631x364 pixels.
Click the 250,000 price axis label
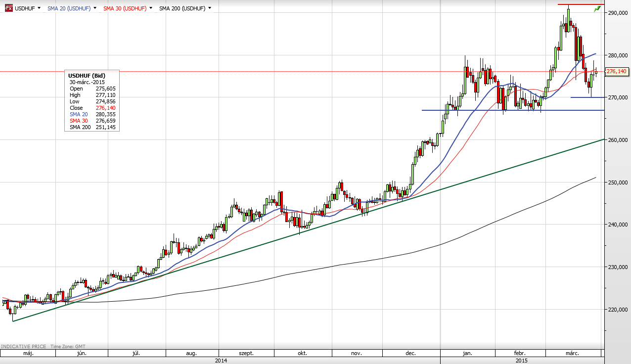(x=618, y=182)
